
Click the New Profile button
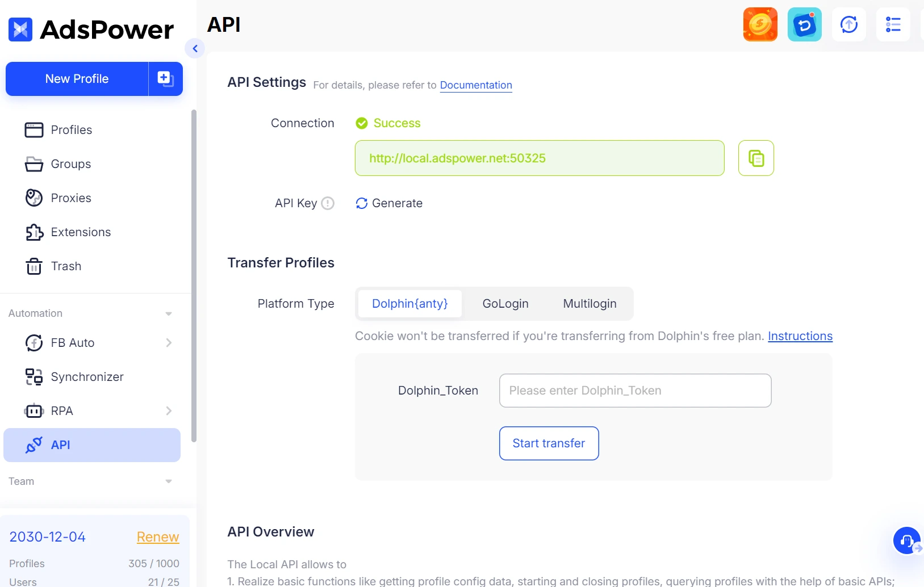tap(77, 79)
